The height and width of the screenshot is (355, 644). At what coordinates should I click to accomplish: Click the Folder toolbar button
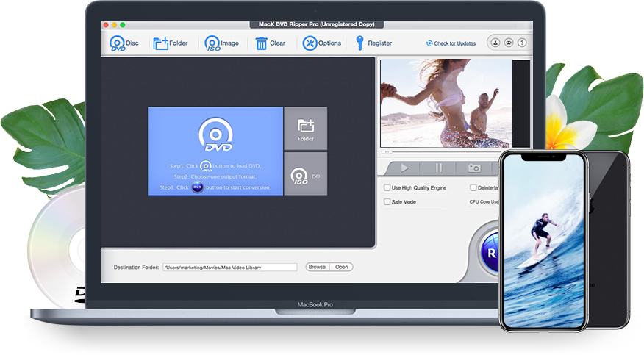click(x=170, y=43)
